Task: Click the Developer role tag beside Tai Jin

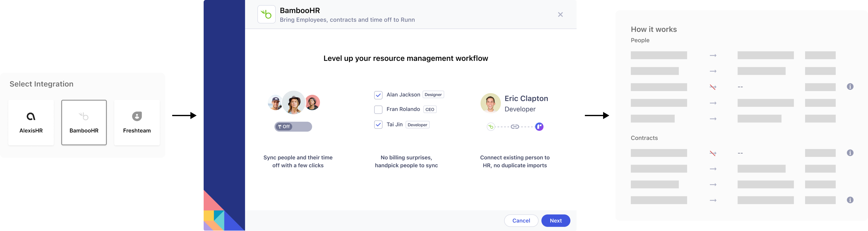Action: [417, 125]
